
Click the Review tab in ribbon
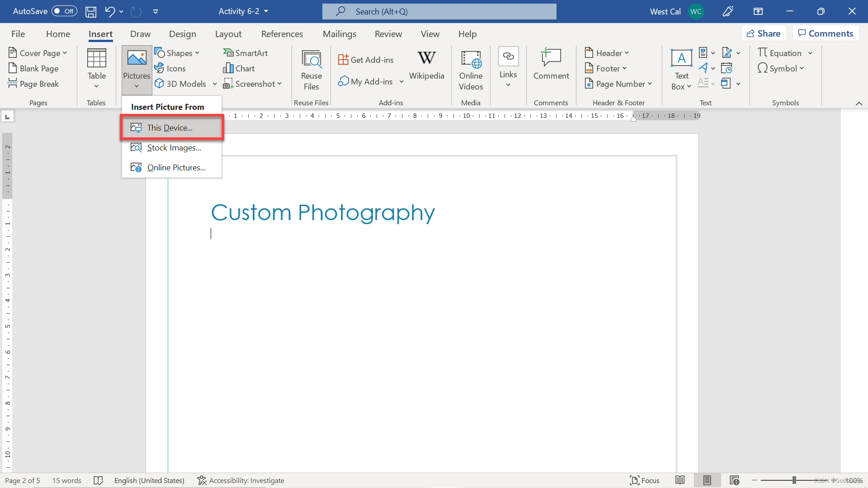pos(388,33)
